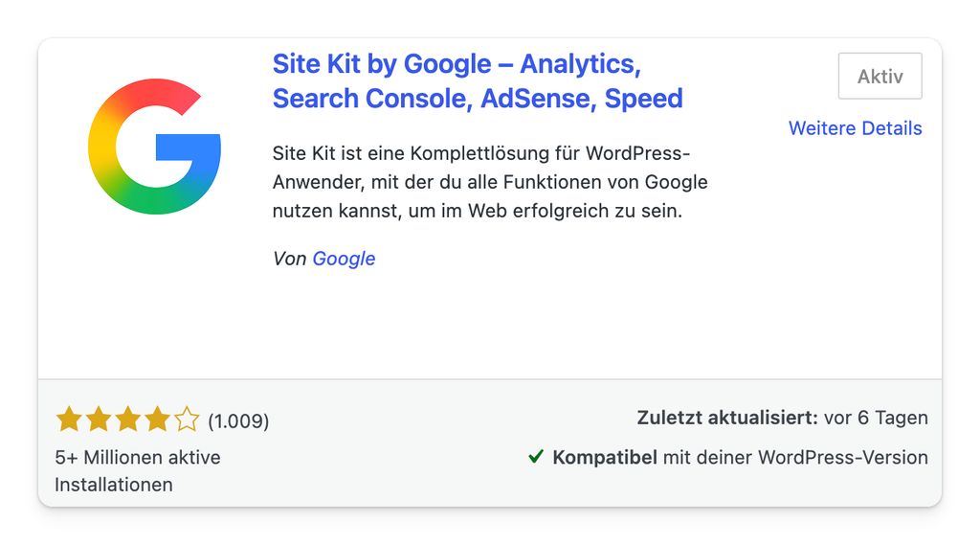
Task: Click the mit deiner WordPress-Version text
Action: [x=795, y=458]
